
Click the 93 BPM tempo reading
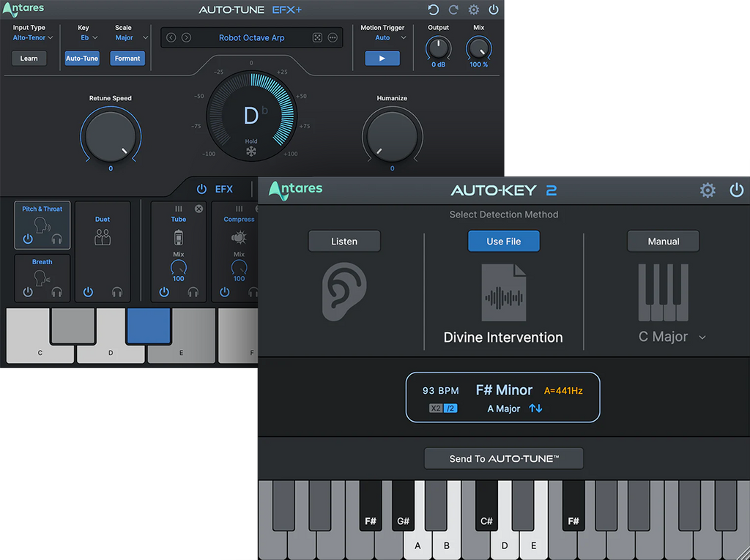[x=440, y=391]
